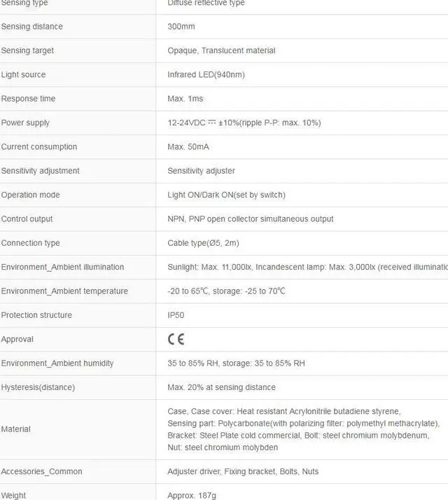Click the "Approx. 187g" weight value
448x500 pixels.
(192, 495)
